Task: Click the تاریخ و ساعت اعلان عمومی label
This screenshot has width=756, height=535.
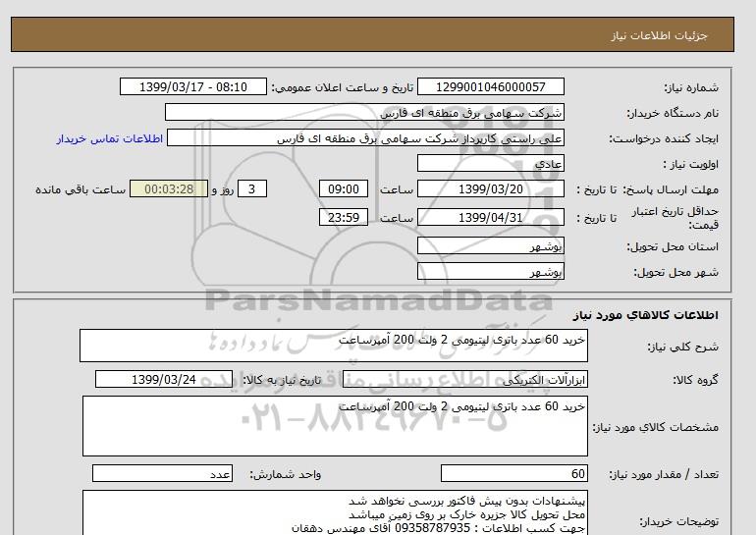Action: click(343, 87)
